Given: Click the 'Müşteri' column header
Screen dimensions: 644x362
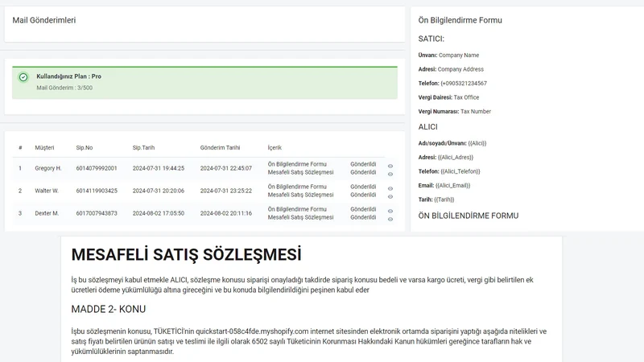Looking at the screenshot, I should pos(44,148).
